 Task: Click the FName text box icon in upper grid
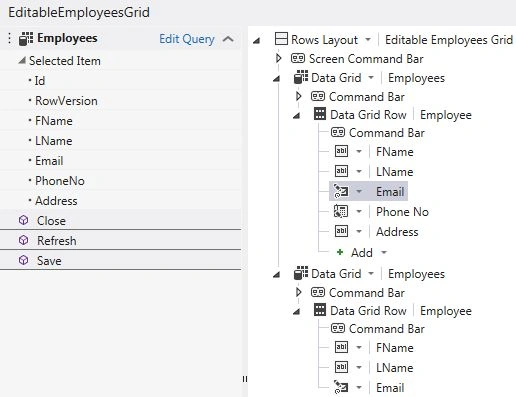[341, 151]
